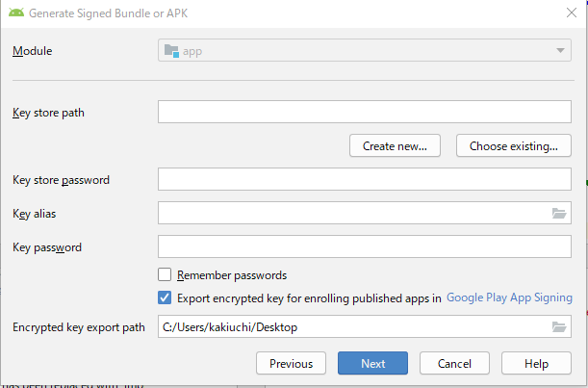Open the Module app combo box
Viewport: 588px width, 388px height.
click(x=365, y=51)
